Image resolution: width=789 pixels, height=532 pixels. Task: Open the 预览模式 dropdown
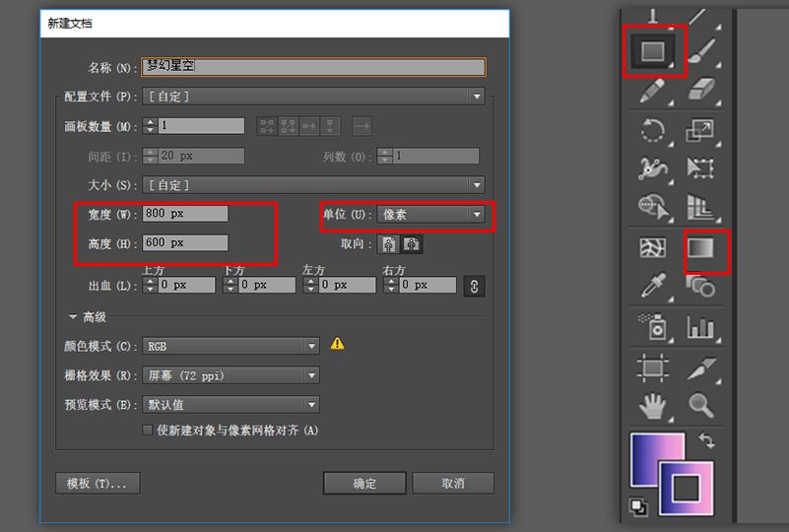click(x=230, y=405)
